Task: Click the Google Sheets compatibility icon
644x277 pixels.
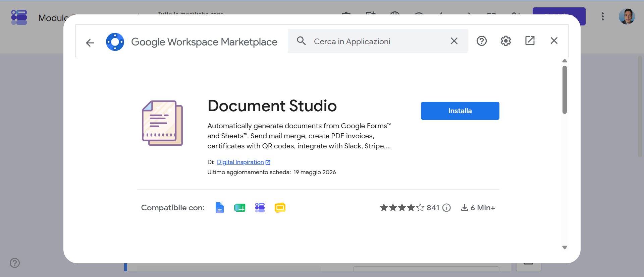Action: (x=239, y=208)
